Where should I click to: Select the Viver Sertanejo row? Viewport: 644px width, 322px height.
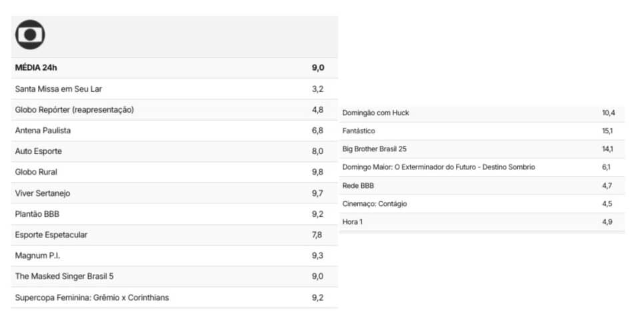click(x=175, y=193)
